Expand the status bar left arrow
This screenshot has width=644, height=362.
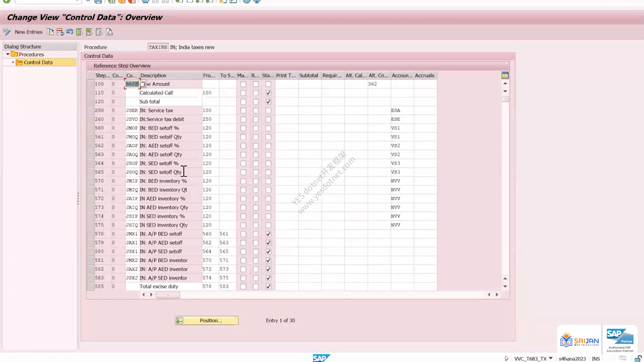coord(506,358)
